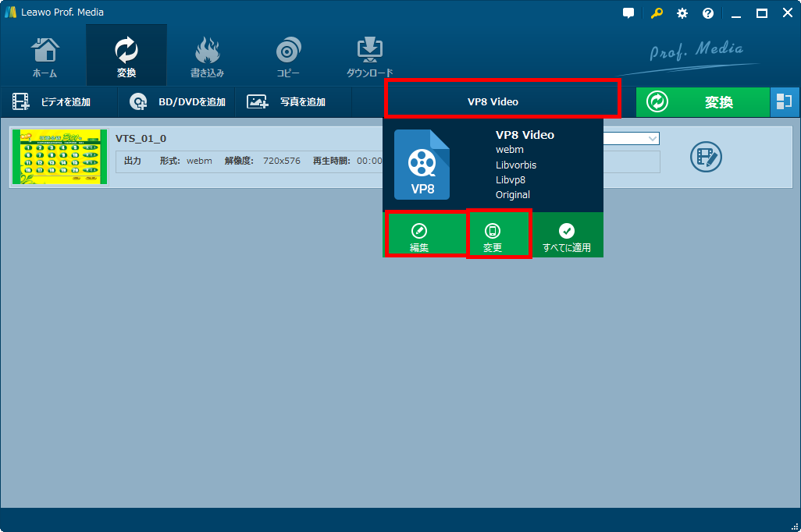
Task: Open the ホーム home module
Action: coord(45,56)
